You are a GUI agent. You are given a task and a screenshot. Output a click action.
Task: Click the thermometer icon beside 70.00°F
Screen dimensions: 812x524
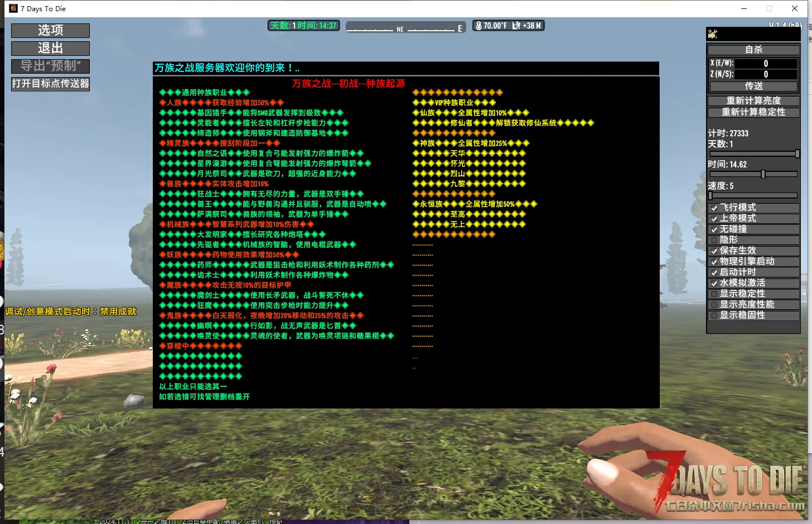(x=478, y=26)
